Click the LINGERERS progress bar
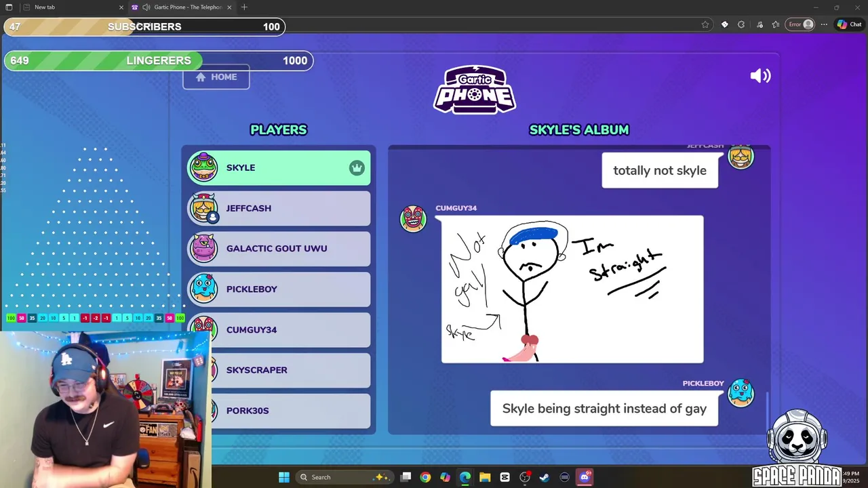Viewport: 868px width, 488px height. pyautogui.click(x=159, y=60)
